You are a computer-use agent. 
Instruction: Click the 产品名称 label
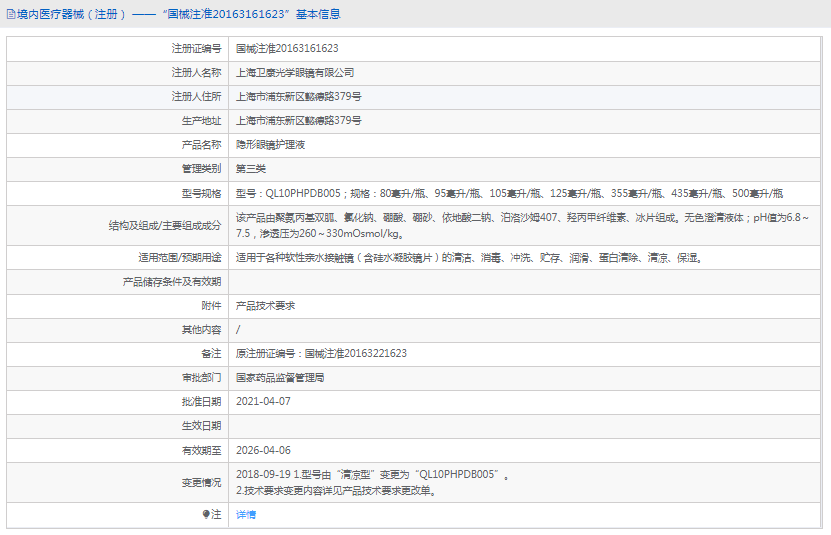(x=201, y=145)
